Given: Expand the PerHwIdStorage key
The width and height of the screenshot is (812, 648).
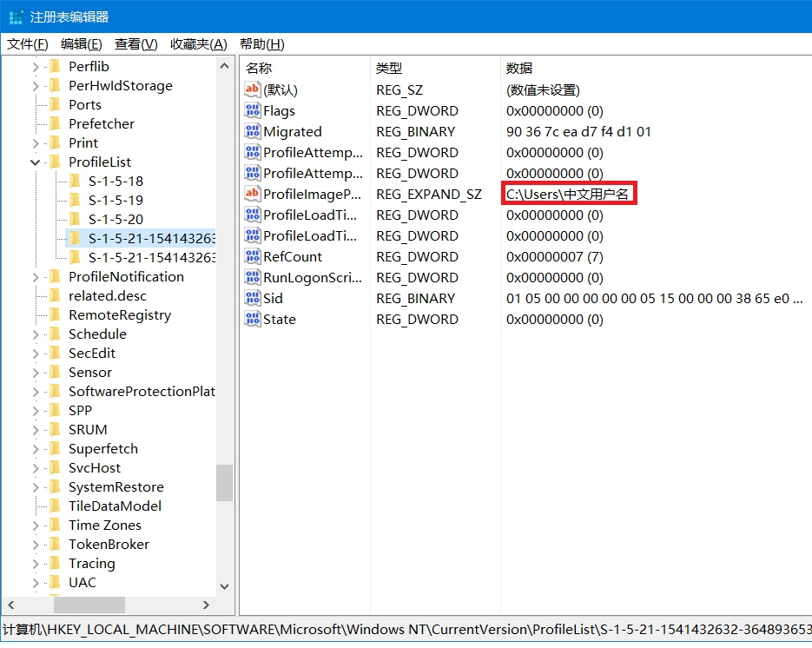Looking at the screenshot, I should click(36, 86).
